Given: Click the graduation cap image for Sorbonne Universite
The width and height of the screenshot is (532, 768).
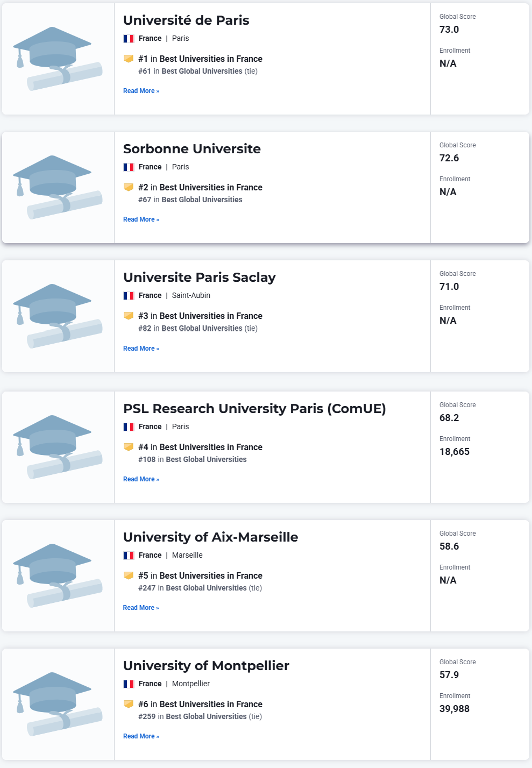Looking at the screenshot, I should click(x=58, y=187).
